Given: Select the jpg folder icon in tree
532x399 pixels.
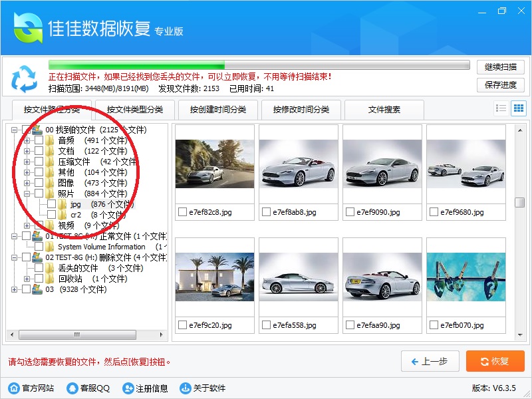Looking at the screenshot, I should coord(63,204).
